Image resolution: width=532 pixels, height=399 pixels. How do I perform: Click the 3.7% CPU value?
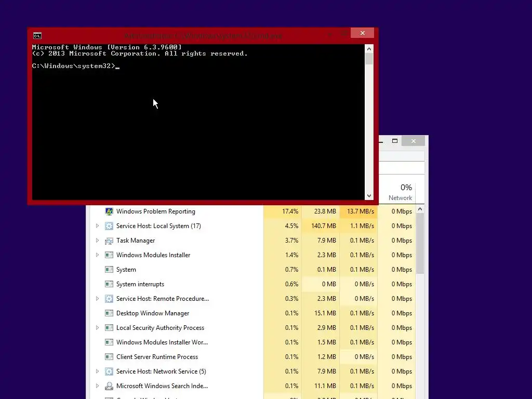pyautogui.click(x=291, y=241)
